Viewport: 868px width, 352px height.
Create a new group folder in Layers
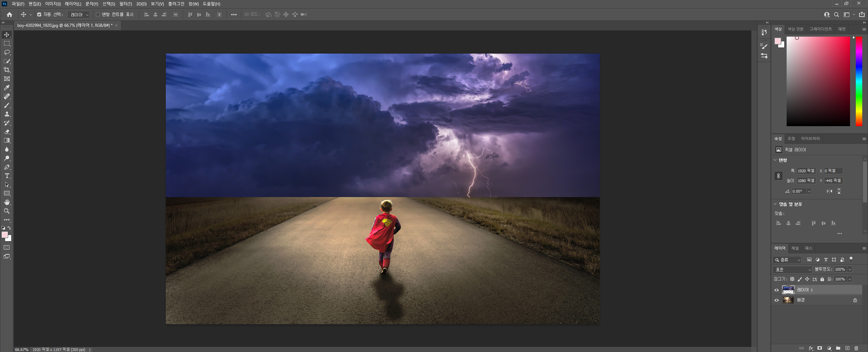point(838,348)
